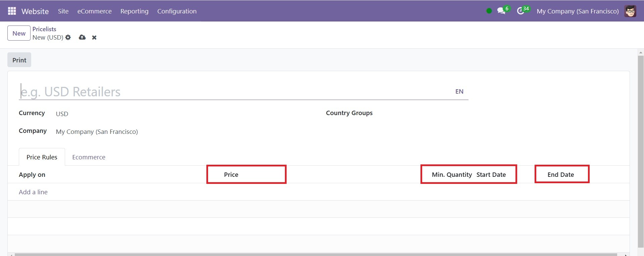The image size is (644, 256).
Task: Open the gear actions menu beside New (USD)
Action: pyautogui.click(x=68, y=37)
